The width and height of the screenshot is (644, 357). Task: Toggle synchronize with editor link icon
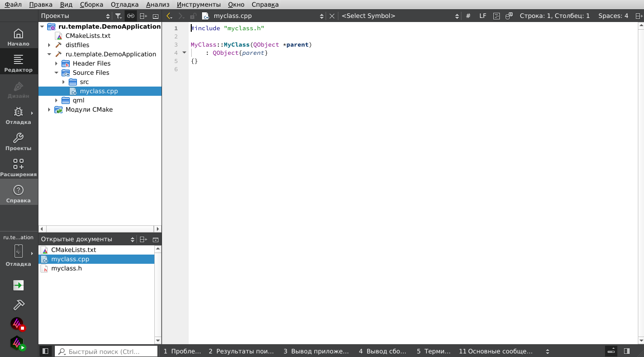pos(131,16)
